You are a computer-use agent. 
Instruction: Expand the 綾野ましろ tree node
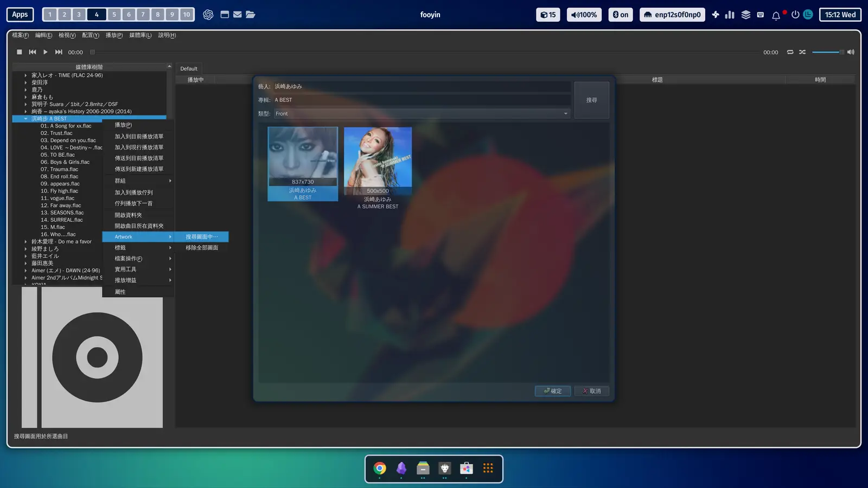pyautogui.click(x=25, y=249)
